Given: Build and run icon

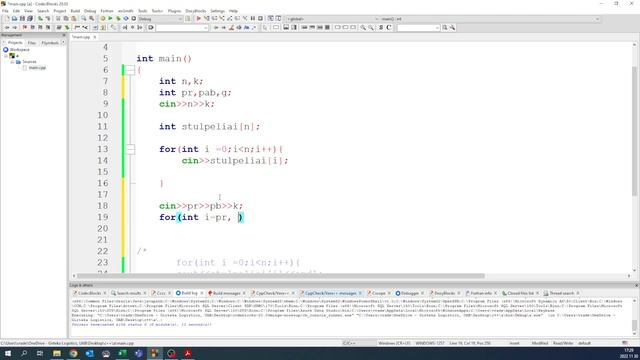Looking at the screenshot, I should 118,19.
